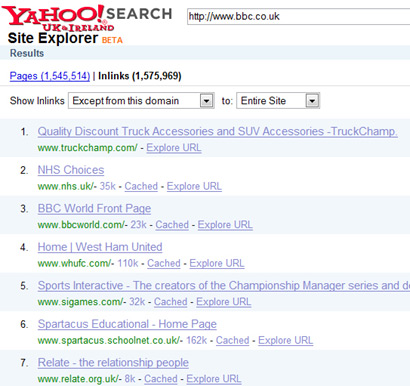Open the Pages (1,545,514) link
The image size is (410, 386).
coord(50,76)
